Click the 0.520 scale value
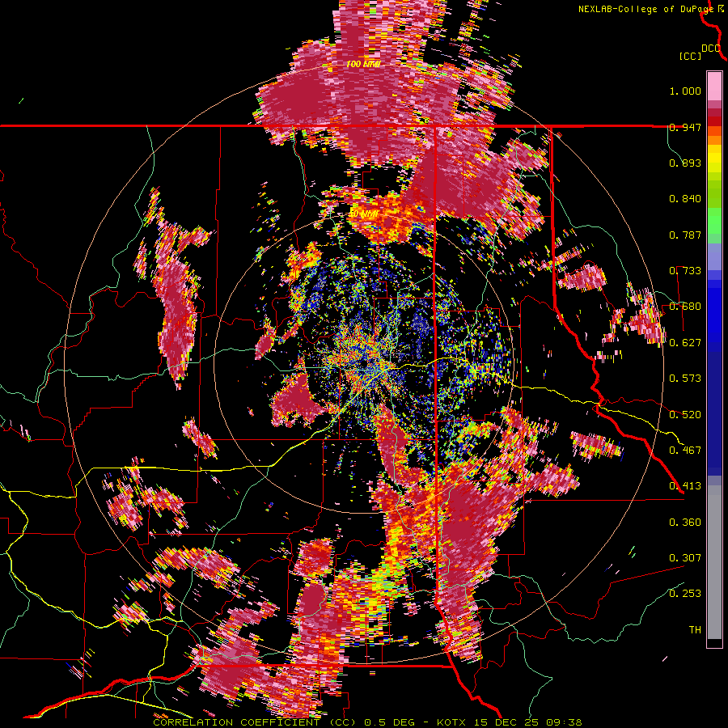The height and width of the screenshot is (728, 728). coord(685,414)
